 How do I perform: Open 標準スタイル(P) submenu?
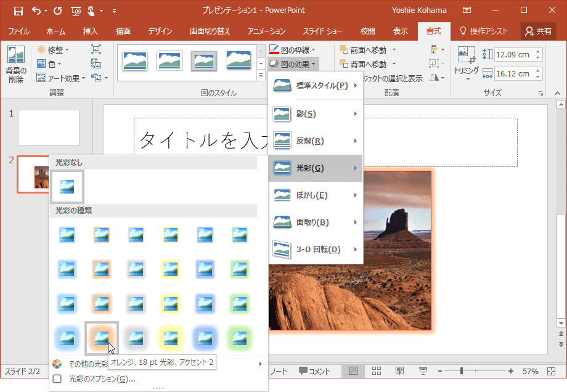(x=316, y=85)
